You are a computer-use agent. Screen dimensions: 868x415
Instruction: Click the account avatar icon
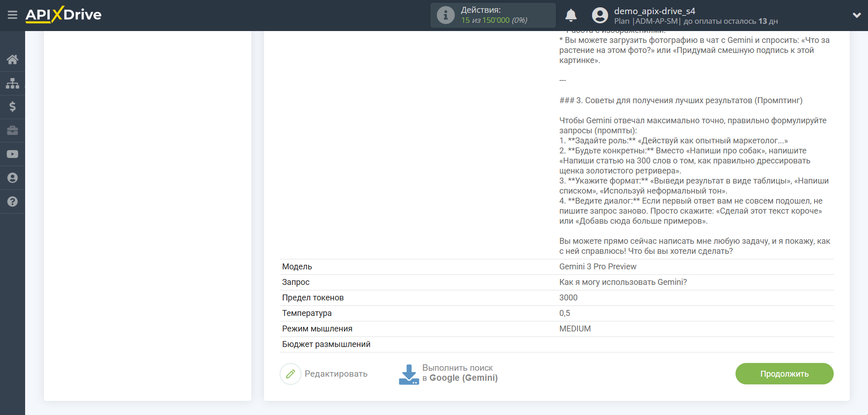tap(600, 16)
